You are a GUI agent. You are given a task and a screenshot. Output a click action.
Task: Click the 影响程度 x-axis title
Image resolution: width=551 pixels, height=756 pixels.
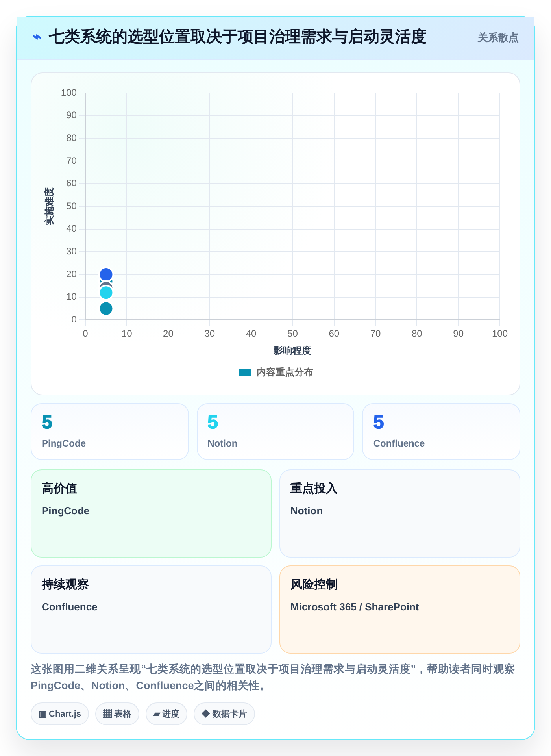(x=292, y=350)
